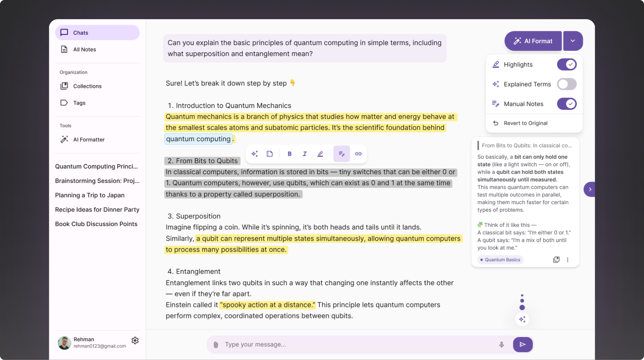The image size is (644, 360).
Task: Open the note card three-dot menu
Action: 568,260
